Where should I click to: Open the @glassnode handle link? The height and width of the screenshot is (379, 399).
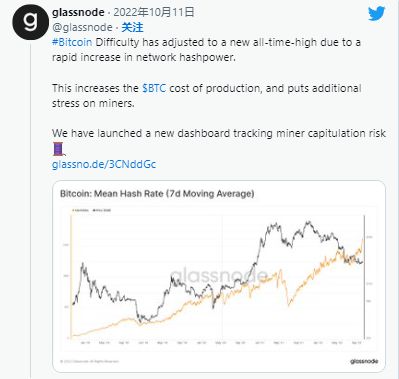pyautogui.click(x=82, y=27)
